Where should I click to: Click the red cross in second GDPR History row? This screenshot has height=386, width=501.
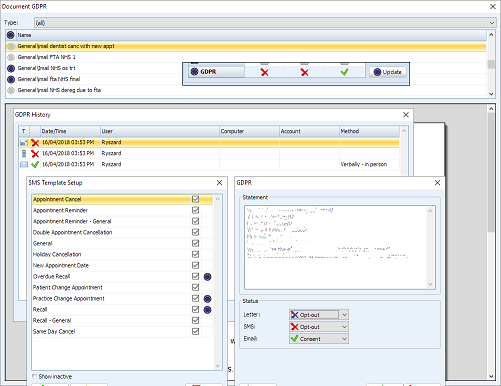pyautogui.click(x=35, y=153)
